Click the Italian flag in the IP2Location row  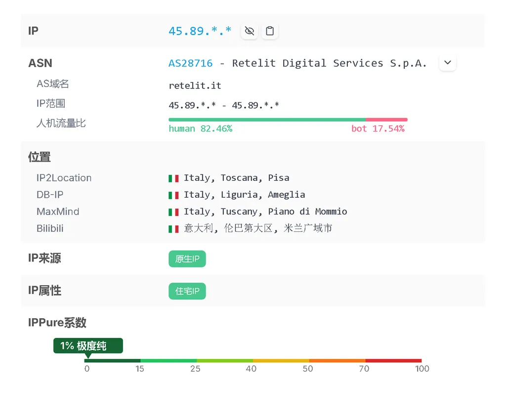(x=173, y=178)
